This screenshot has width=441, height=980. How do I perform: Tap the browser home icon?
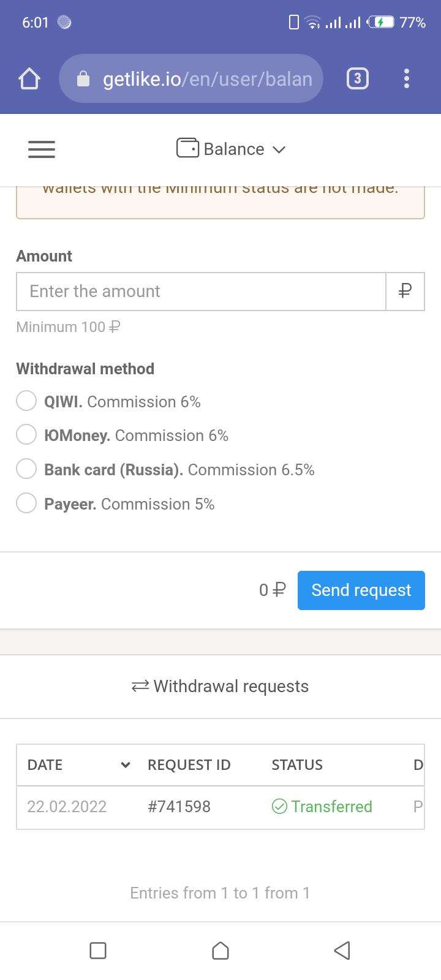(x=29, y=78)
